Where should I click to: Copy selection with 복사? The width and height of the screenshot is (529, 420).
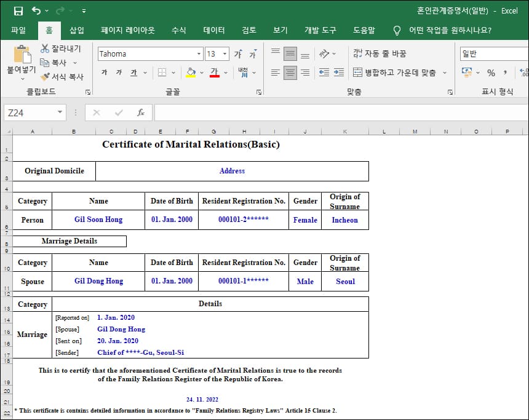54,63
